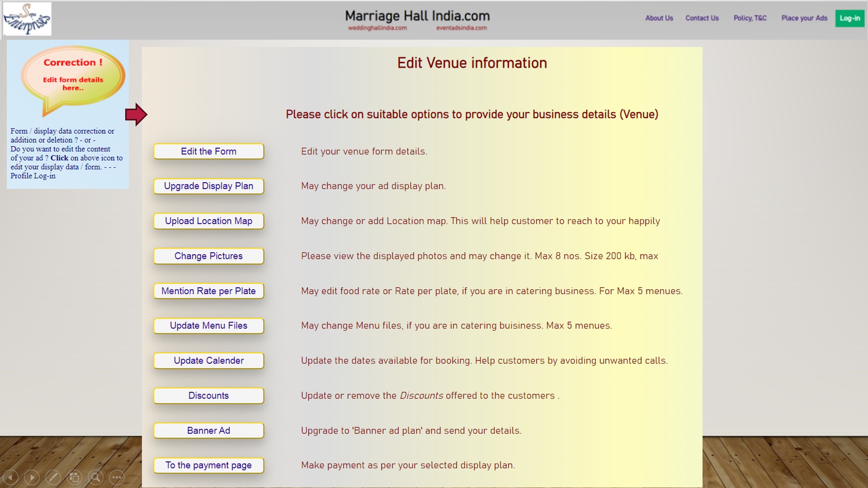Screen dimensions: 868x488
Task: Click the Update Menu Files button
Action: (x=208, y=326)
